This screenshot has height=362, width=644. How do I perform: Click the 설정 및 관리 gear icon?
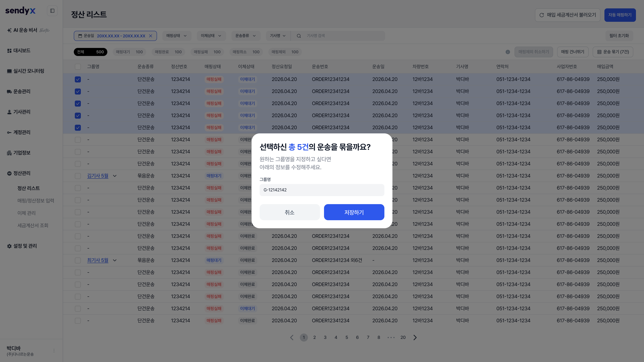point(9,246)
